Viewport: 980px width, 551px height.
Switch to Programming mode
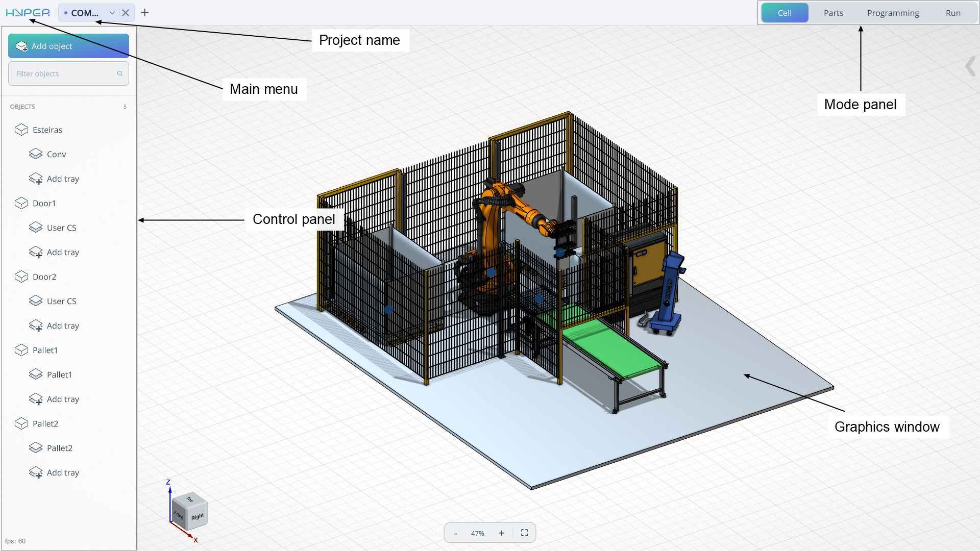pyautogui.click(x=893, y=13)
